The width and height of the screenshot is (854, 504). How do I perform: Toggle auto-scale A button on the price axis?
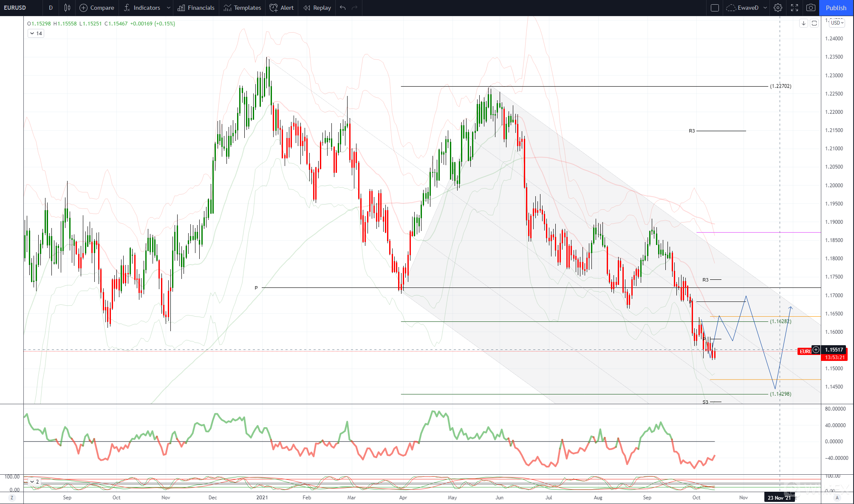click(x=837, y=498)
